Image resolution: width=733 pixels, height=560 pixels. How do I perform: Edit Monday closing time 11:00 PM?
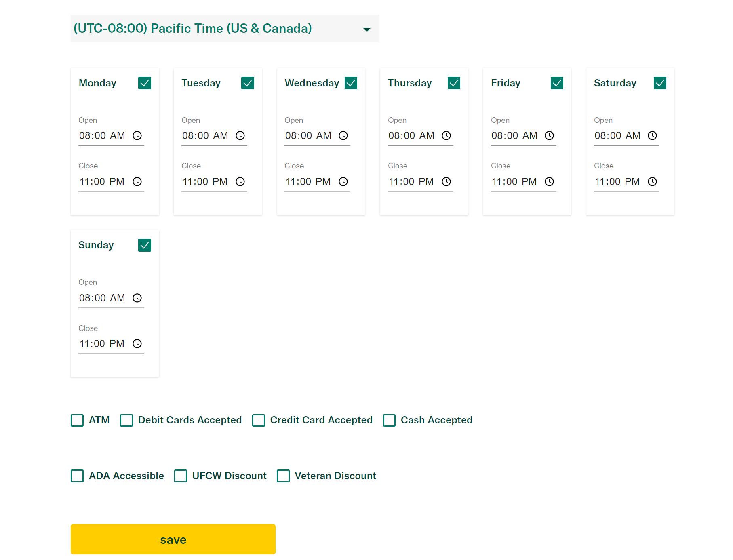pos(111,182)
